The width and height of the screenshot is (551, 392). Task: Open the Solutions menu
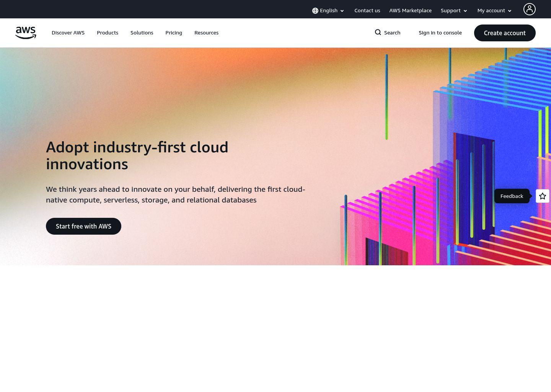[142, 33]
